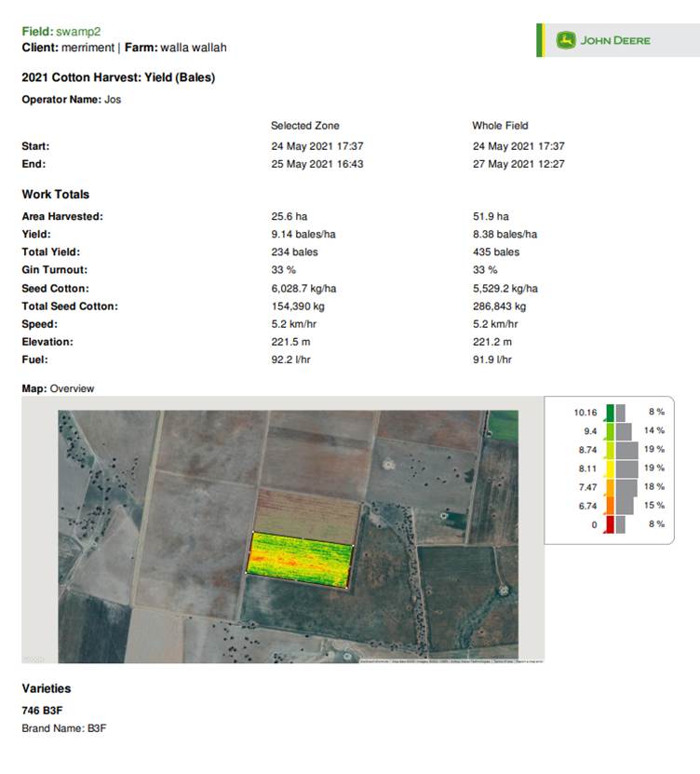Click the 746 B3F variety name
The height and width of the screenshot is (774, 700).
(x=42, y=711)
